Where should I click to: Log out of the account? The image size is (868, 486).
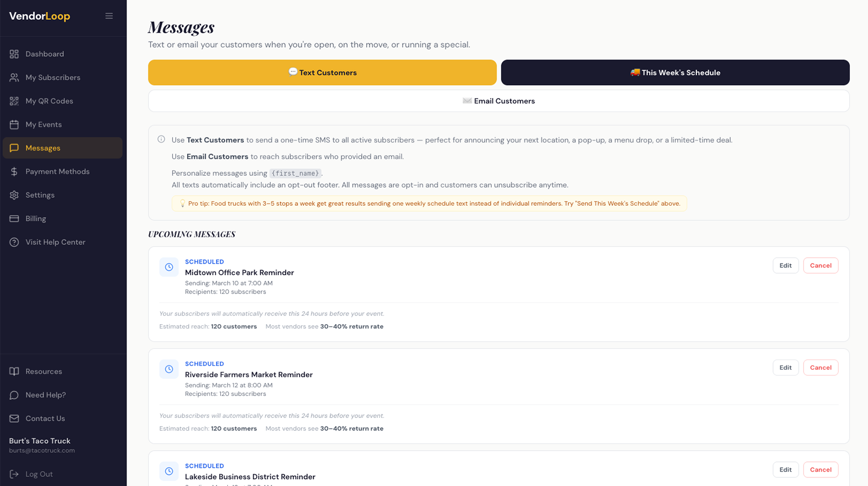(x=63, y=474)
